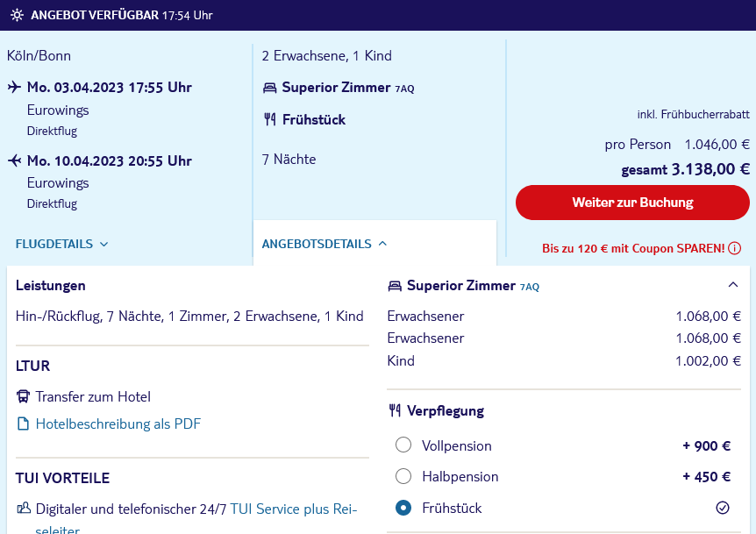Collapse the Superior Zimmer price breakdown chevron
The height and width of the screenshot is (534, 756).
point(733,285)
